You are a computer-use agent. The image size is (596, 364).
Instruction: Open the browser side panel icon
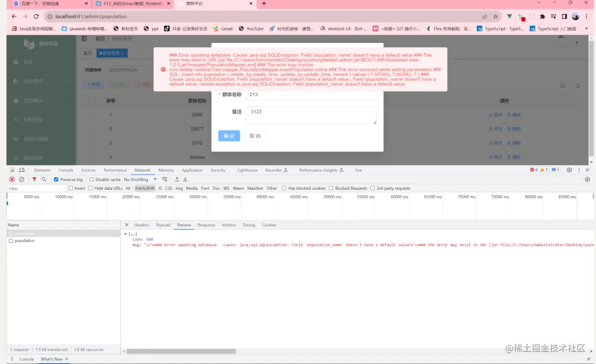[x=565, y=16]
